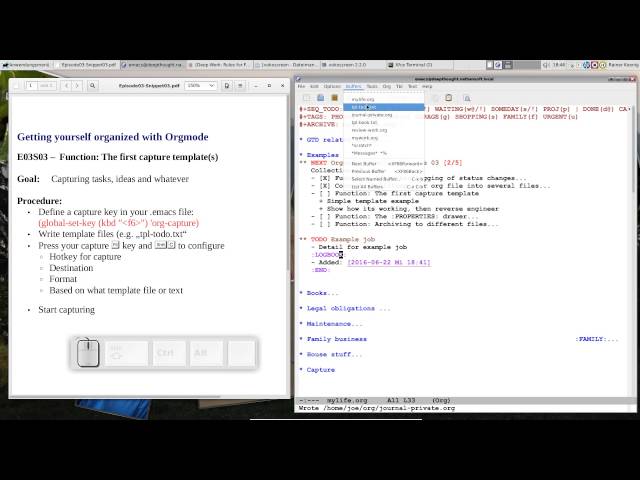Image resolution: width=640 pixels, height=480 pixels.
Task: Expand the 'Books...' heading
Action: point(322,293)
